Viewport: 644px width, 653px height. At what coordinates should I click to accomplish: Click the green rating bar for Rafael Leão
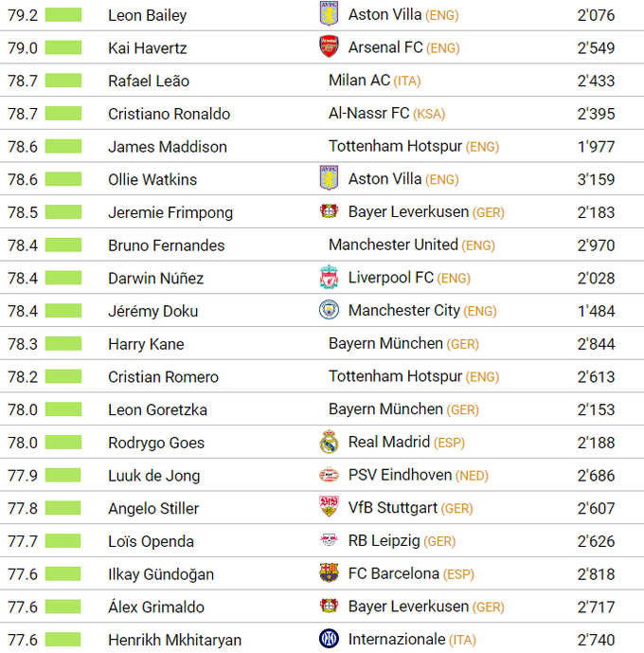63,81
